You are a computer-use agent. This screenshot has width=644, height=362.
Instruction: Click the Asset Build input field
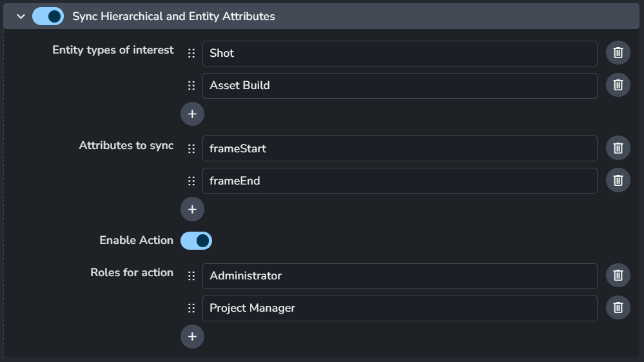(400, 86)
